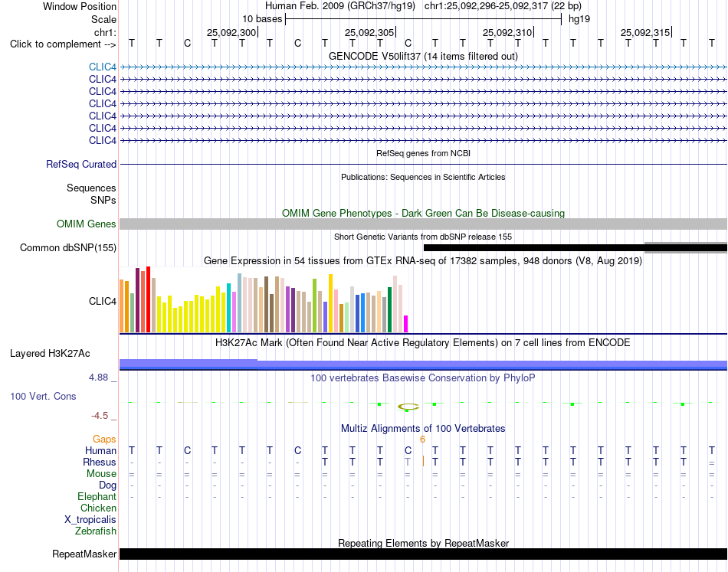Open 'Multiz Alignments of 100 Vertebrates' title
Viewport: 728px width, 572px height.
click(423, 429)
